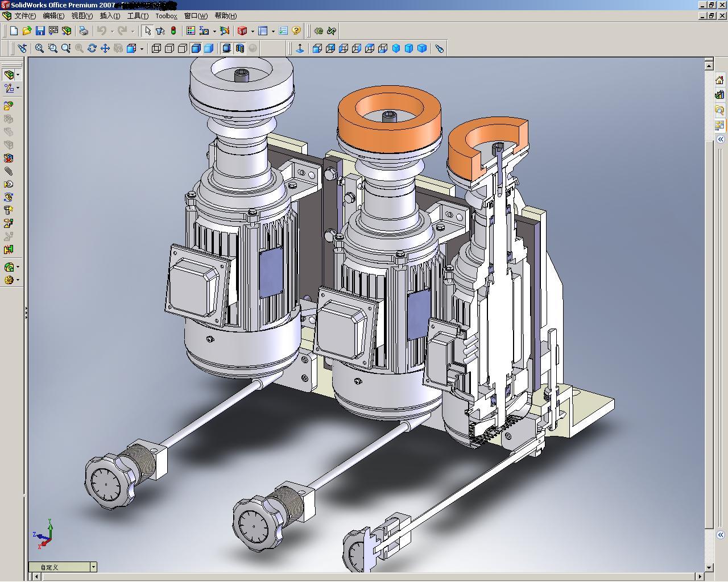728x582 pixels.
Task: Toggle the Section View button
Action: [x=239, y=48]
